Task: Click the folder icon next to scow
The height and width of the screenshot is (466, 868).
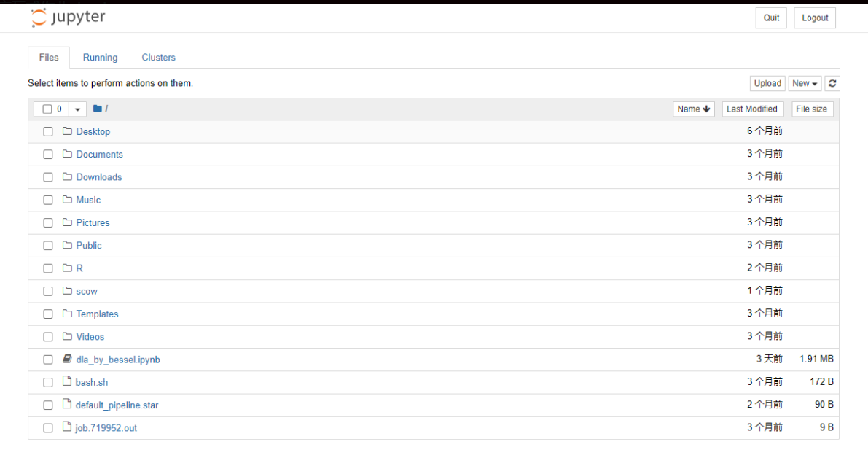Action: [x=67, y=290]
